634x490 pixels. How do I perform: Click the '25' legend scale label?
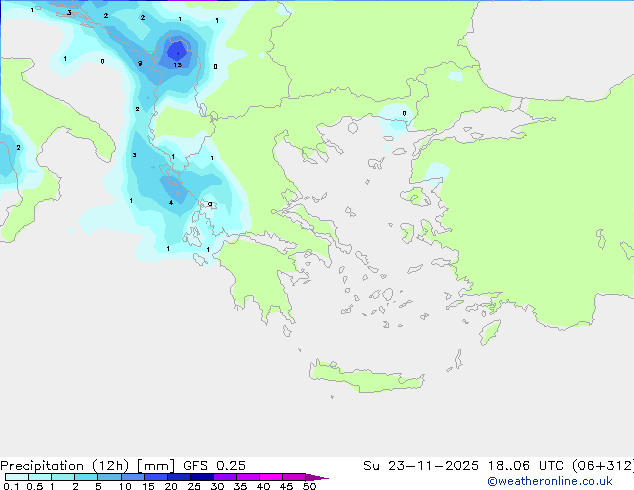click(x=194, y=486)
